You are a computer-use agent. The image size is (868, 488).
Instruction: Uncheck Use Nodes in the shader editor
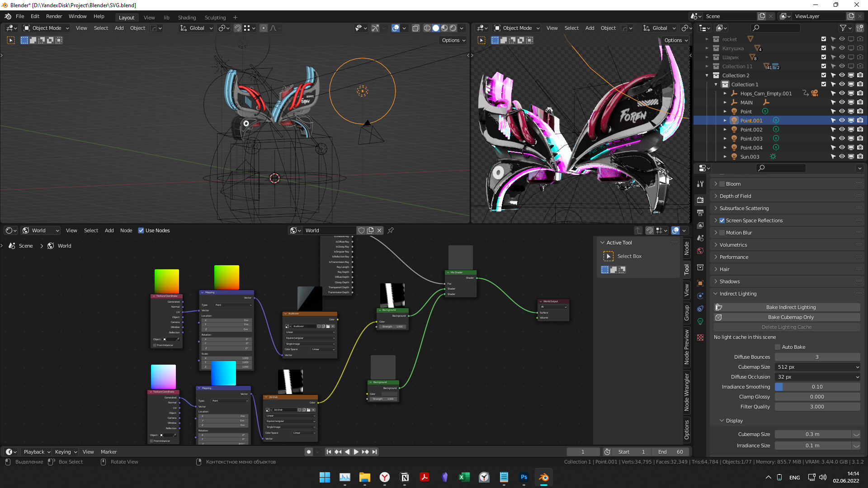tap(141, 230)
